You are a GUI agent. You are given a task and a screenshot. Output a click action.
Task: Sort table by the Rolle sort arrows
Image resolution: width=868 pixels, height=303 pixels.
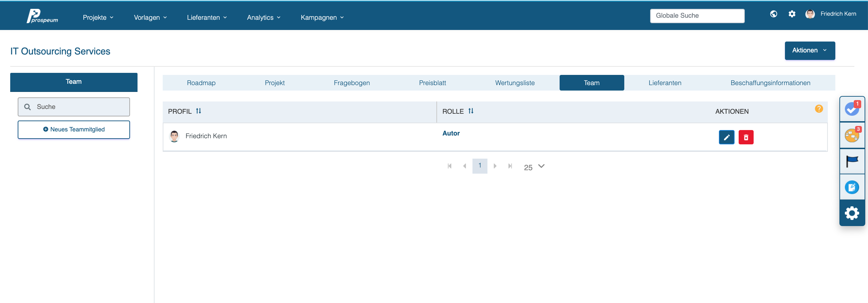(471, 111)
